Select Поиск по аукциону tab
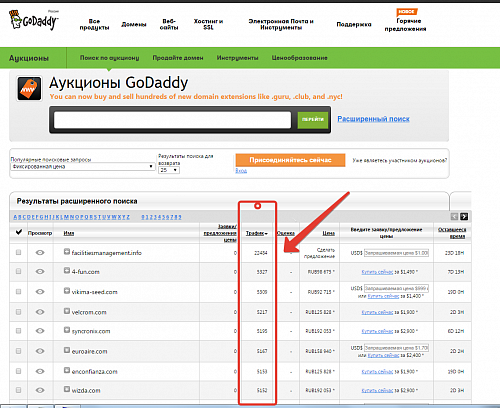500x408 pixels. point(109,58)
